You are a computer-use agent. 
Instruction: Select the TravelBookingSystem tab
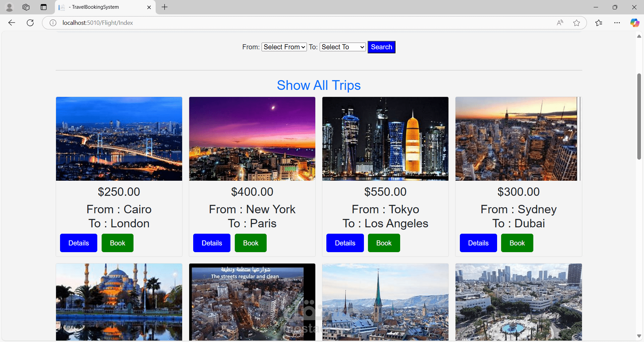(x=105, y=7)
